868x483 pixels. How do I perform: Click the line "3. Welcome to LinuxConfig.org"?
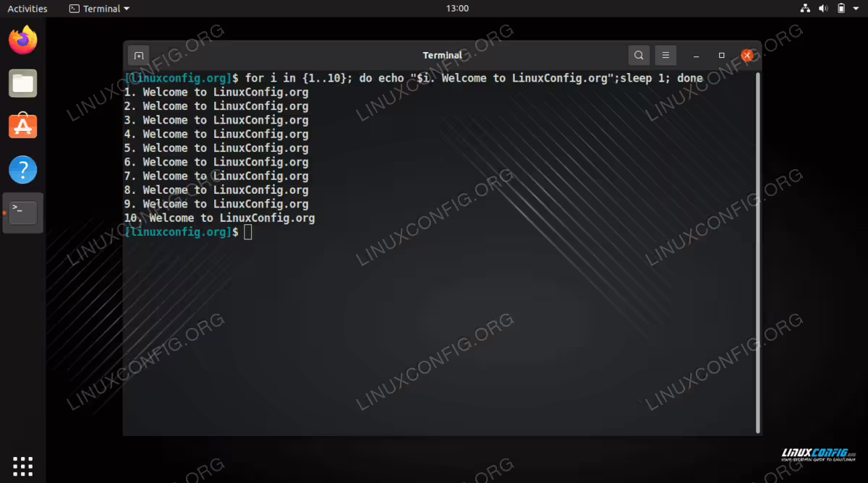coord(216,120)
